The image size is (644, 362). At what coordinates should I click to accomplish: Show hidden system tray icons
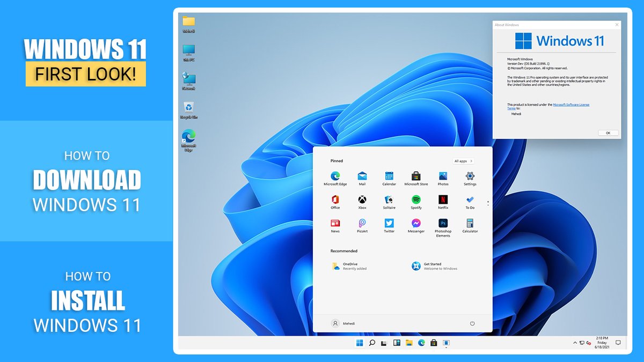[575, 343]
